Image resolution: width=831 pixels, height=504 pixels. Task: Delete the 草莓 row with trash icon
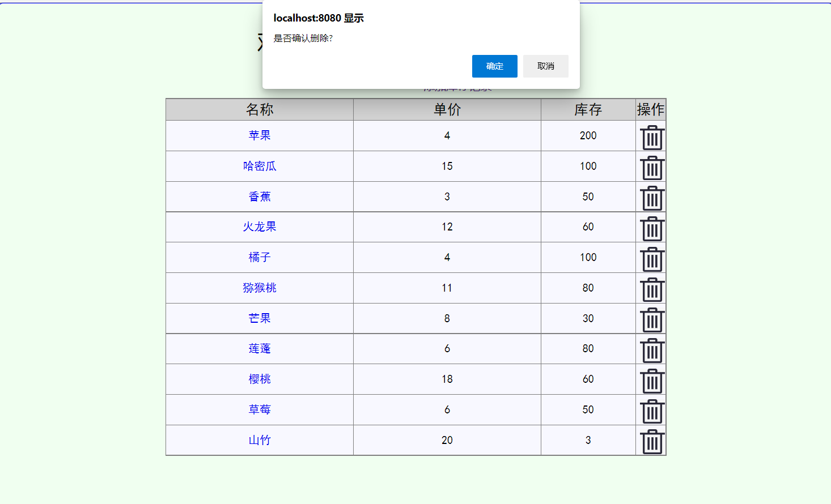click(x=652, y=412)
